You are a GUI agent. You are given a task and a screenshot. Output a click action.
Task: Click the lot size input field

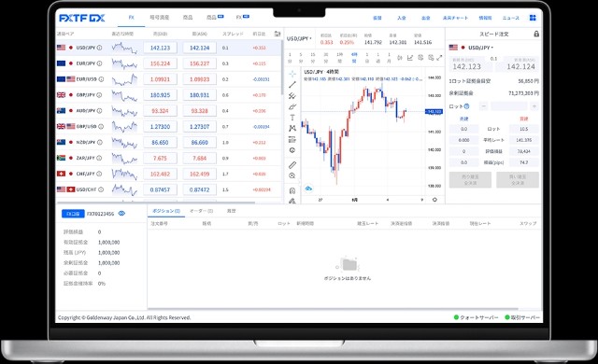coord(508,106)
